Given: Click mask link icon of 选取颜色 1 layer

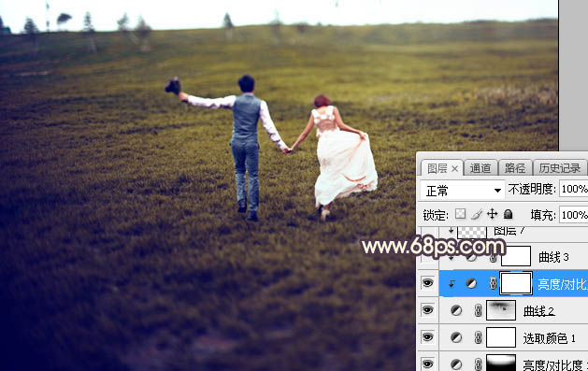Looking at the screenshot, I should point(478,337).
